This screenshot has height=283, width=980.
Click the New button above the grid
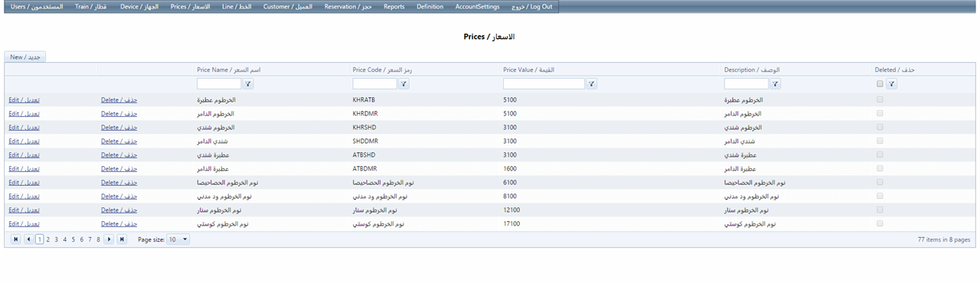click(x=25, y=57)
